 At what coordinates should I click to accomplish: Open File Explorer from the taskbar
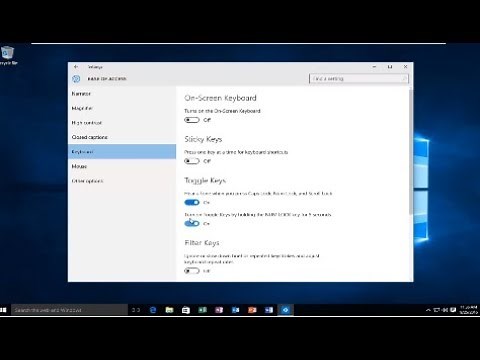[x=169, y=310]
